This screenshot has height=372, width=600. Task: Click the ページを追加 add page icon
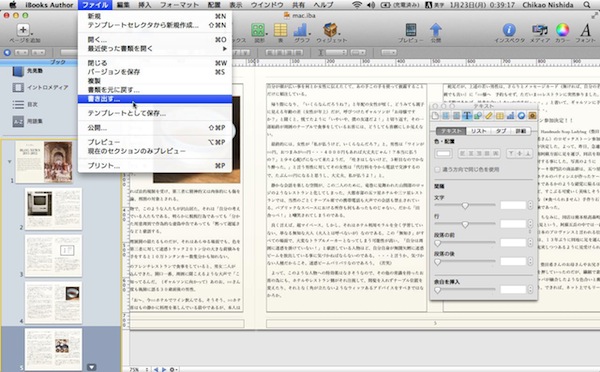[x=23, y=30]
